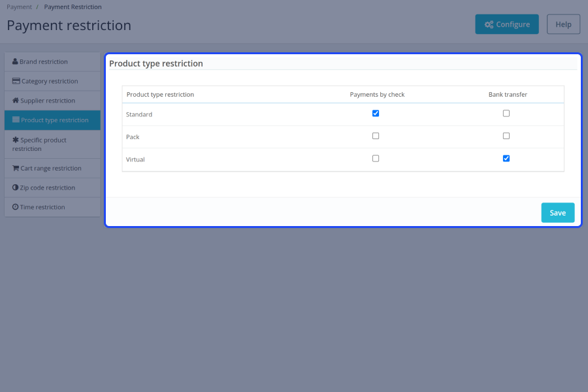The width and height of the screenshot is (588, 392).
Task: Check Standard for Bank transfer
Action: coord(506,113)
